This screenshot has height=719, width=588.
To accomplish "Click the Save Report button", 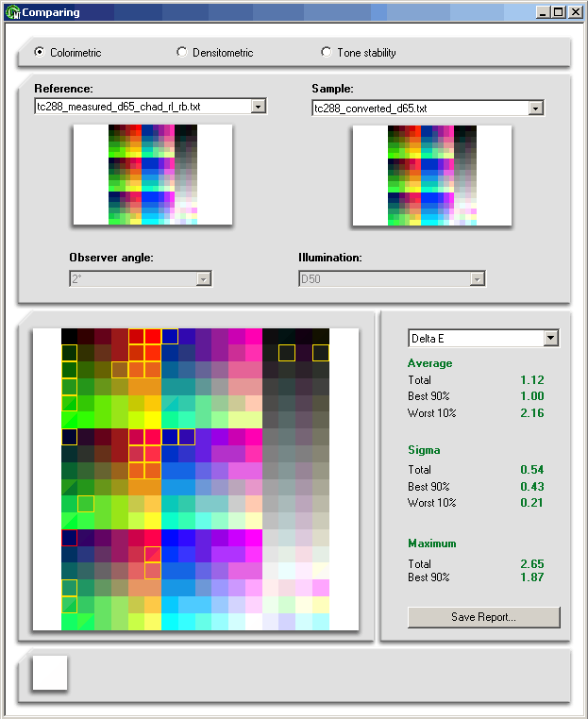I will 484,617.
